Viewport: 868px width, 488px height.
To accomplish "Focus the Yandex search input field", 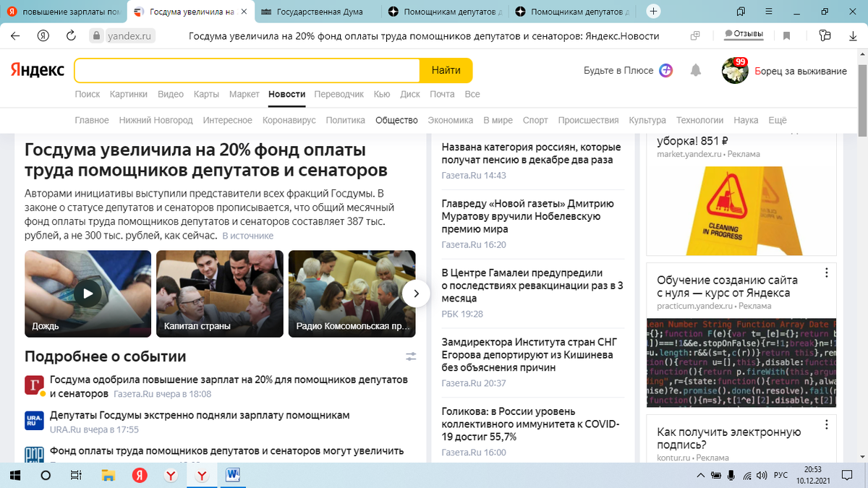I will click(247, 70).
